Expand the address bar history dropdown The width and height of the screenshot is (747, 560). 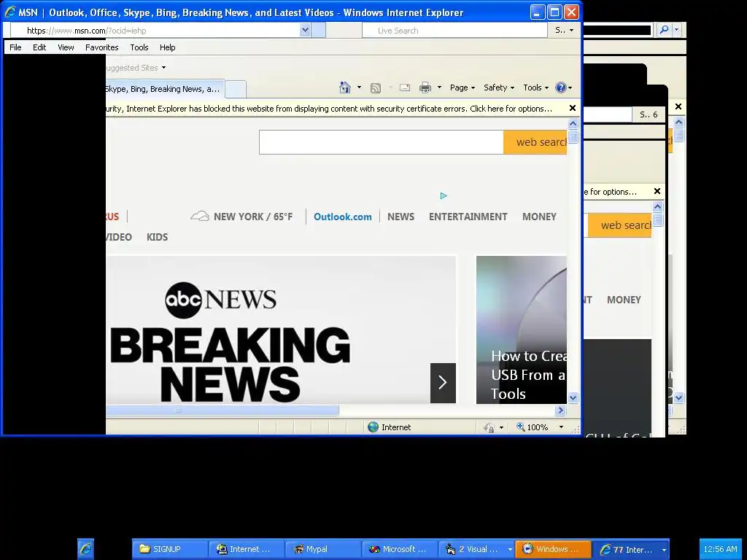(305, 31)
